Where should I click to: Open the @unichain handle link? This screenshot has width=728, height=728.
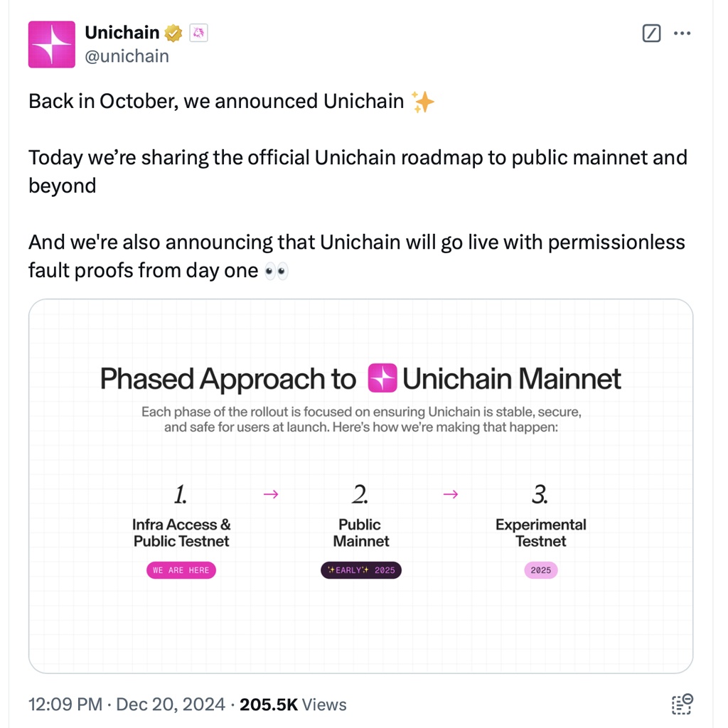tap(127, 56)
